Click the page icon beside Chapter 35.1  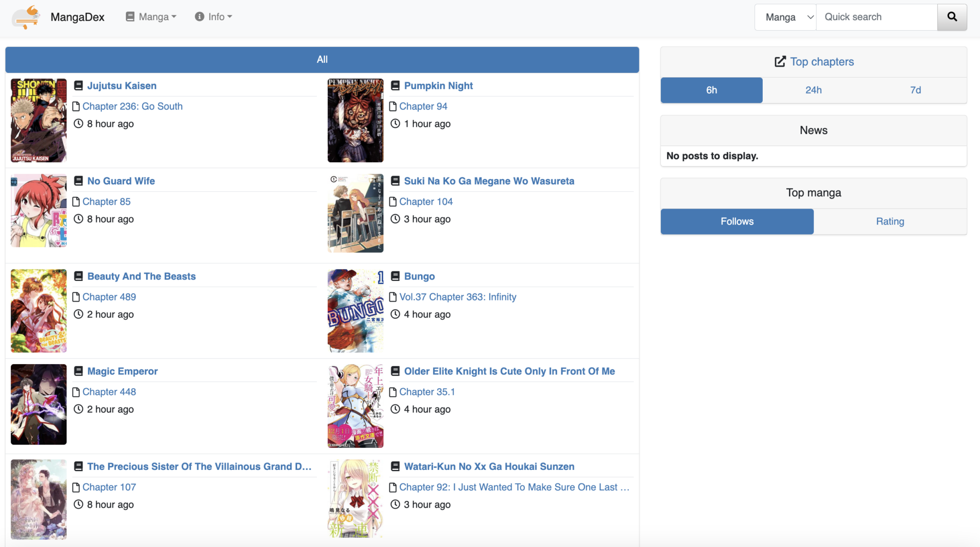point(393,392)
